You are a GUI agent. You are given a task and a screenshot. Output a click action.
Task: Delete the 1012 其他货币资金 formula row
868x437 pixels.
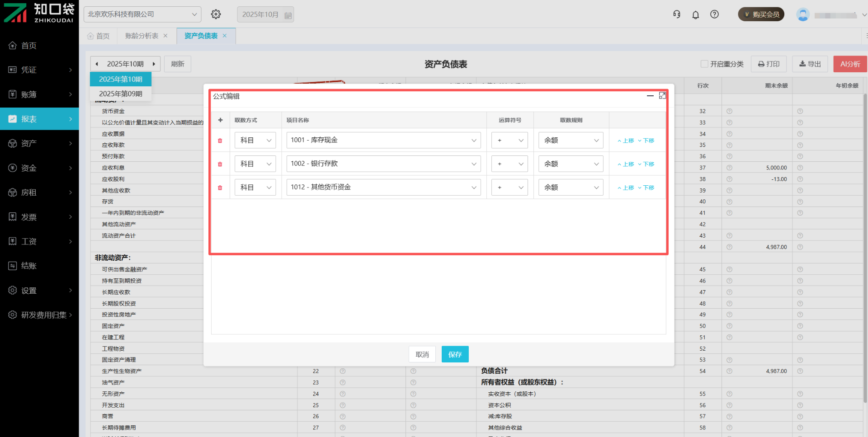[220, 188]
